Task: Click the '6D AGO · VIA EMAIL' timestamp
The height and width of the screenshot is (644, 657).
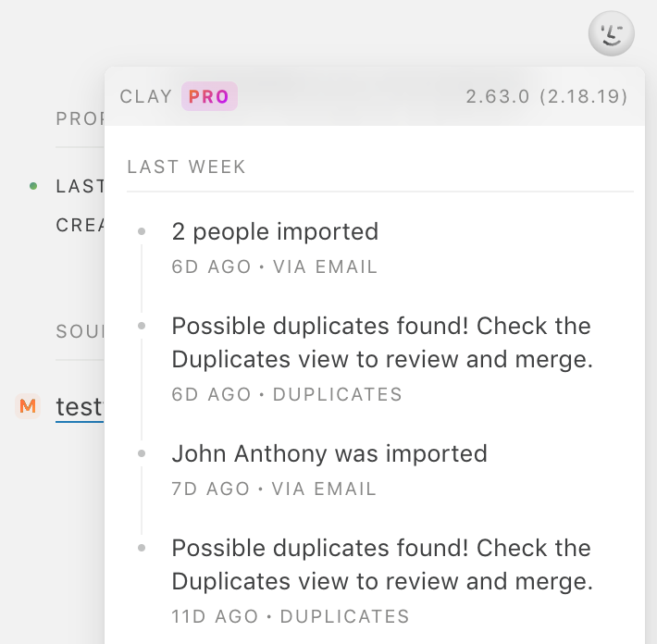Action: [275, 266]
